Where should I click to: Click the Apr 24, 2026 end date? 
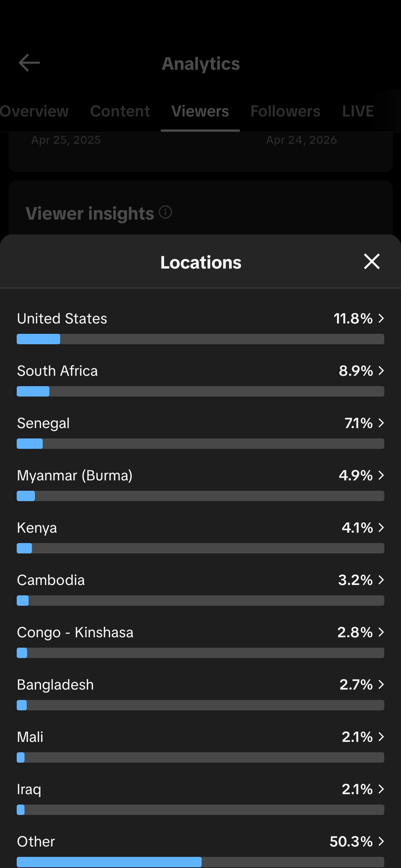click(x=301, y=140)
